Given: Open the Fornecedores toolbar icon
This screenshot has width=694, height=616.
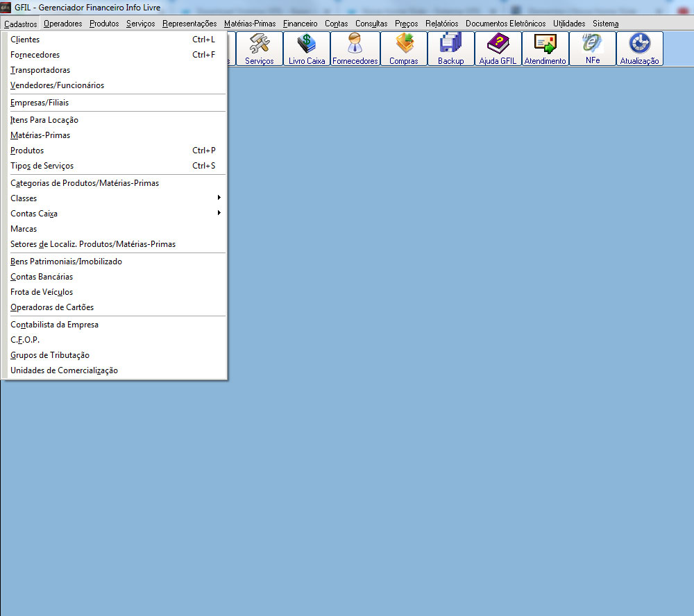Looking at the screenshot, I should coord(355,49).
